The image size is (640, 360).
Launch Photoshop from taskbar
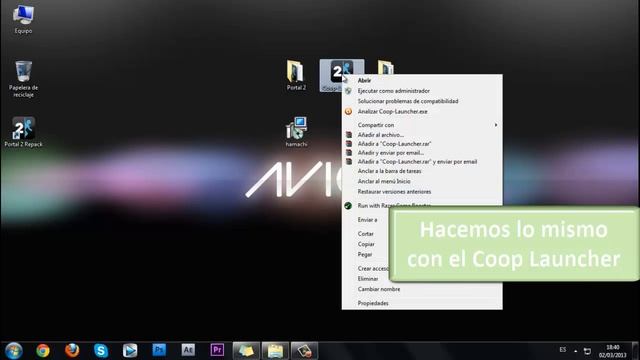point(159,350)
